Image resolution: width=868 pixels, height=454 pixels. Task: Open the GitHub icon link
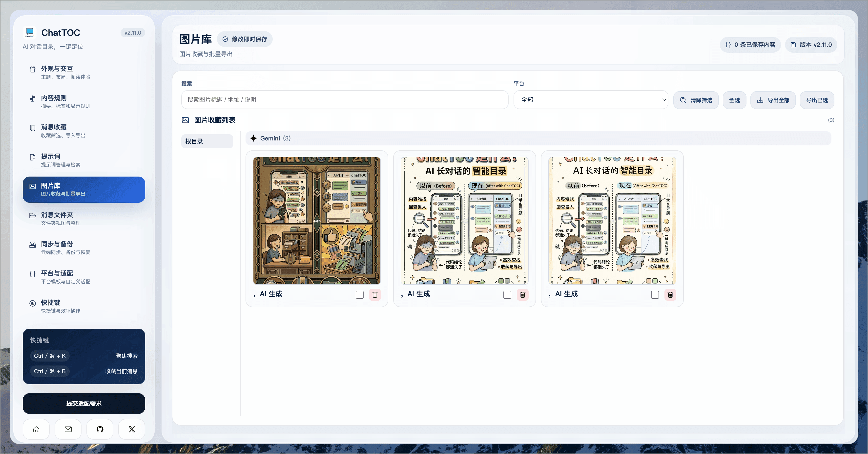click(x=100, y=429)
